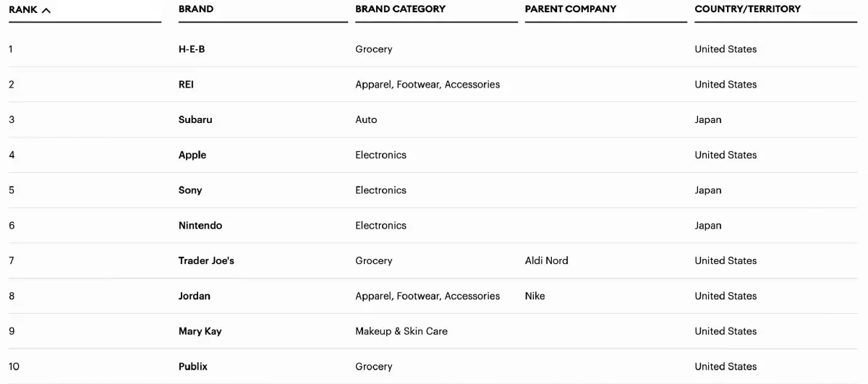Select the Publix brand name
Screen dimensions: 868x384
tap(193, 367)
